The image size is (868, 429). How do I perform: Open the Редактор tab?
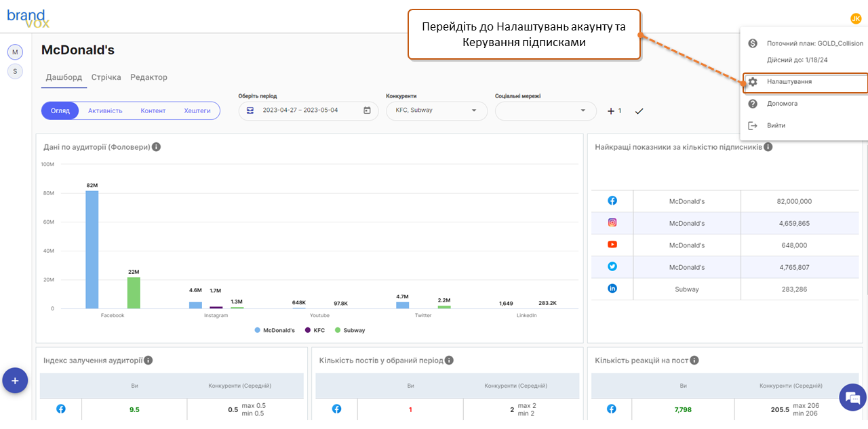[149, 77]
